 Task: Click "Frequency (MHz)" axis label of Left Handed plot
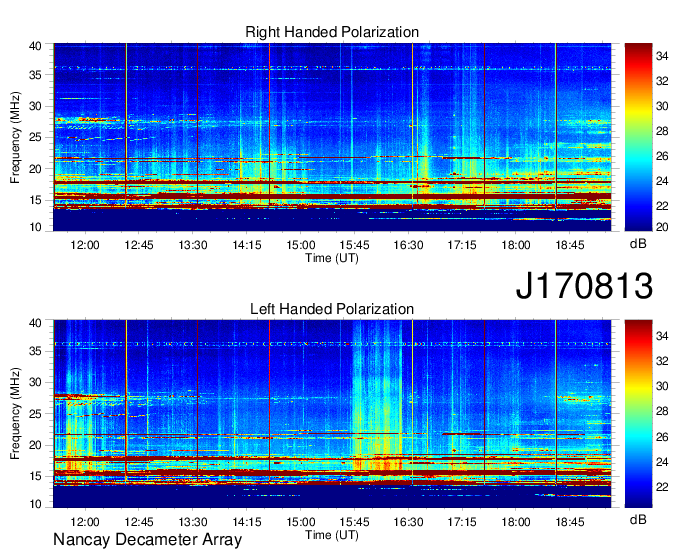pos(15,414)
